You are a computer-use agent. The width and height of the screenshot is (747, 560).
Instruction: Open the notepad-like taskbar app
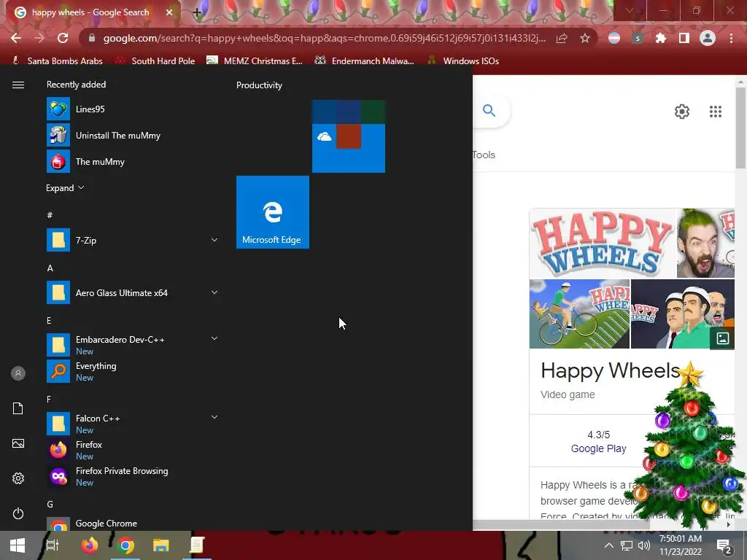[x=197, y=545]
